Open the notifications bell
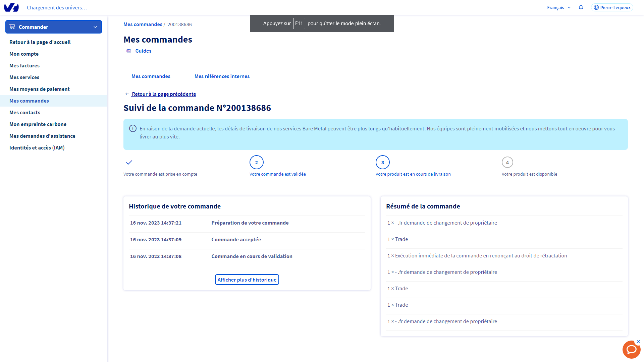This screenshot has height=362, width=644. [x=581, y=7]
